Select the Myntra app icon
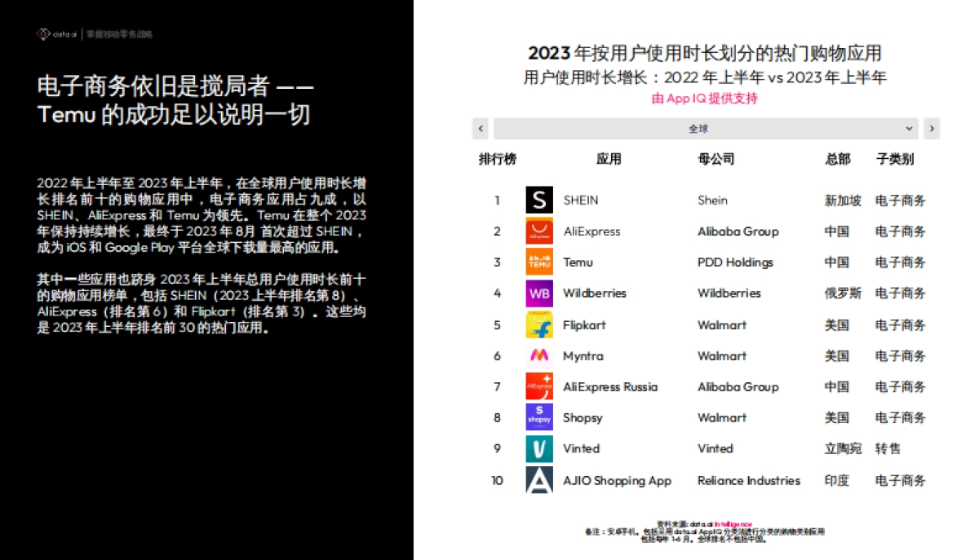Screen dimensions: 979x560 (538, 355)
